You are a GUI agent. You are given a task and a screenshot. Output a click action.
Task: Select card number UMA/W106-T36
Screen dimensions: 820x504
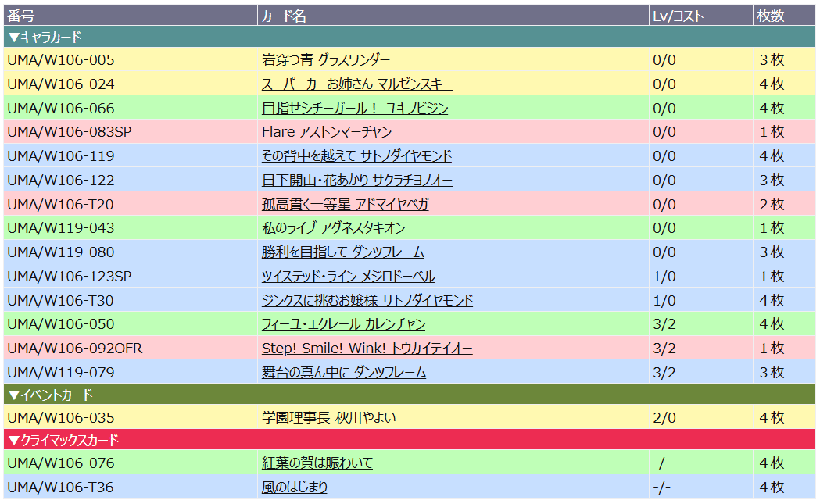pos(60,488)
